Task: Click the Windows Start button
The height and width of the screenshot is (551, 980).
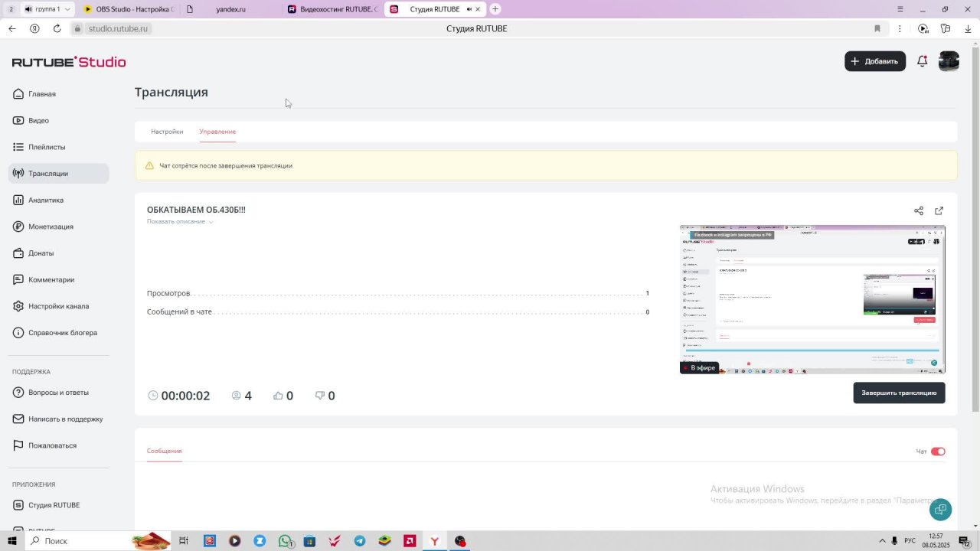Action: (x=11, y=541)
